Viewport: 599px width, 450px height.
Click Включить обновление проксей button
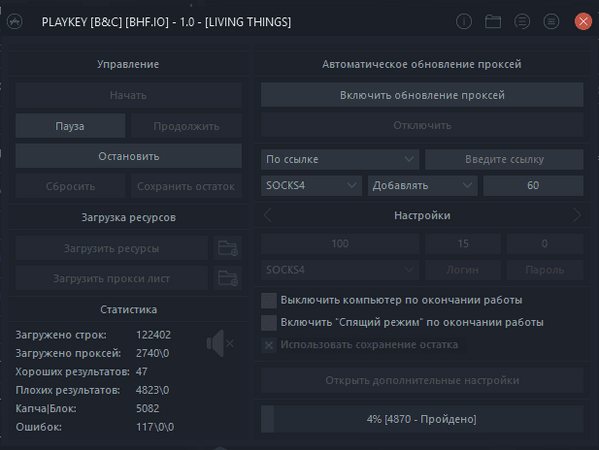point(422,95)
